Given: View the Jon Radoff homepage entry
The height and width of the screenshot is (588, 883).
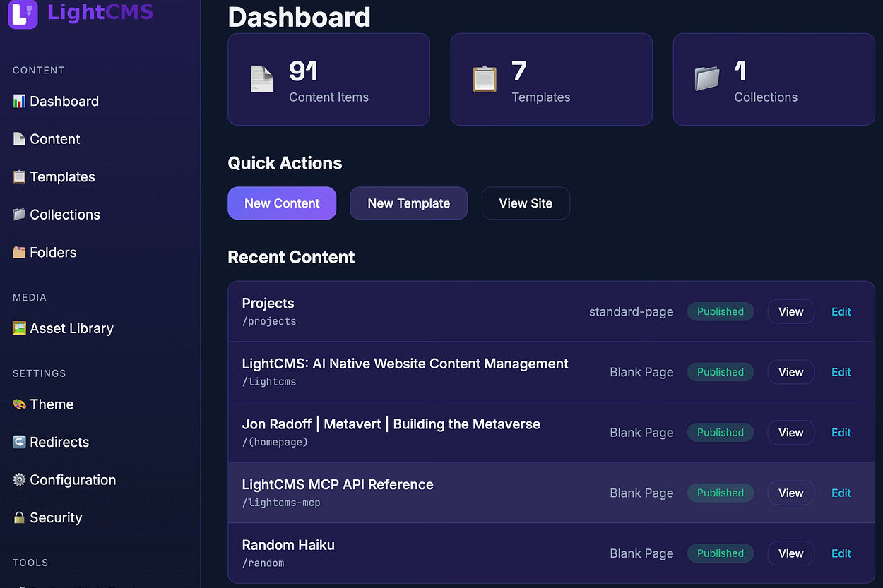Looking at the screenshot, I should (791, 433).
